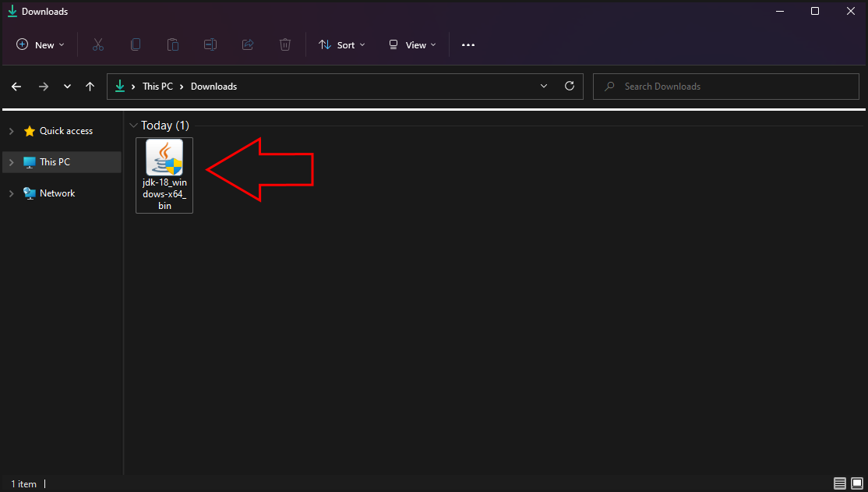Viewport: 868px width, 492px height.
Task: Go up one folder level arrow
Action: [90, 87]
